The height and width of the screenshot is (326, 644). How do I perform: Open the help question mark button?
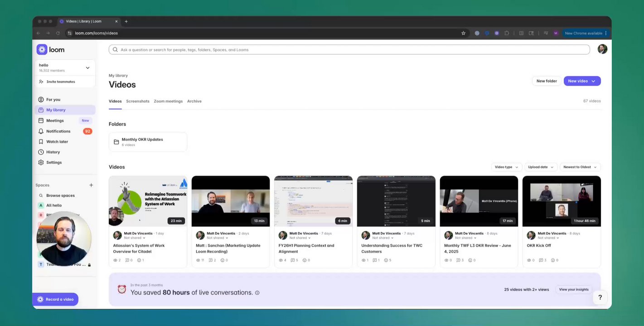coord(600,297)
